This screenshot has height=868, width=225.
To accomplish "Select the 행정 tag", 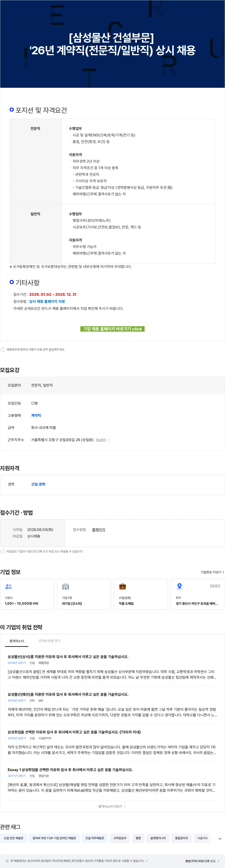I will [138, 838].
